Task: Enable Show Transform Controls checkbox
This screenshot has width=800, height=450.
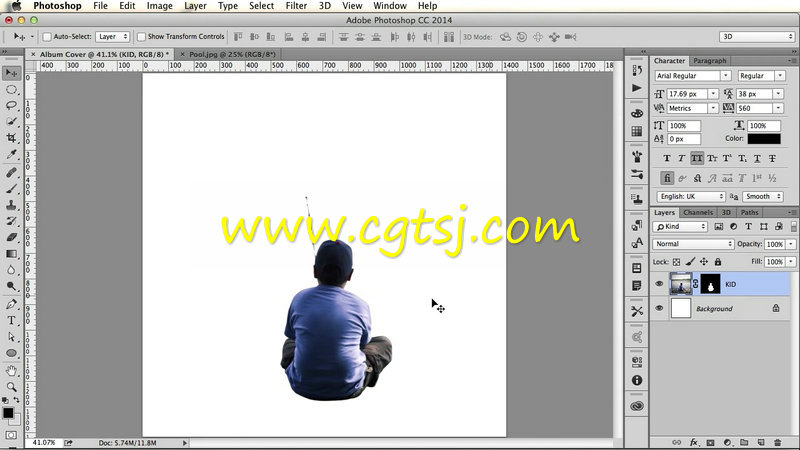Action: 141,37
